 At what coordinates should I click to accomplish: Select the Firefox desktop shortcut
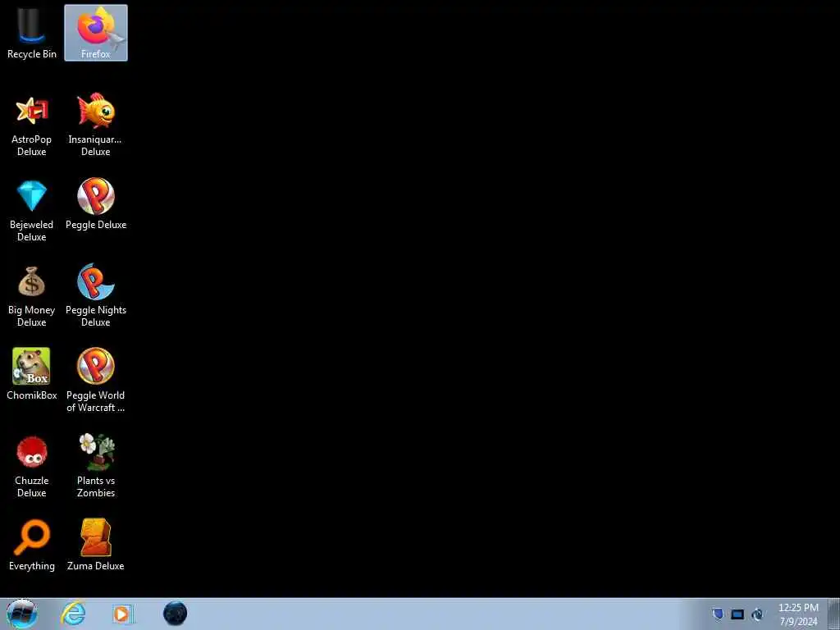(96, 33)
